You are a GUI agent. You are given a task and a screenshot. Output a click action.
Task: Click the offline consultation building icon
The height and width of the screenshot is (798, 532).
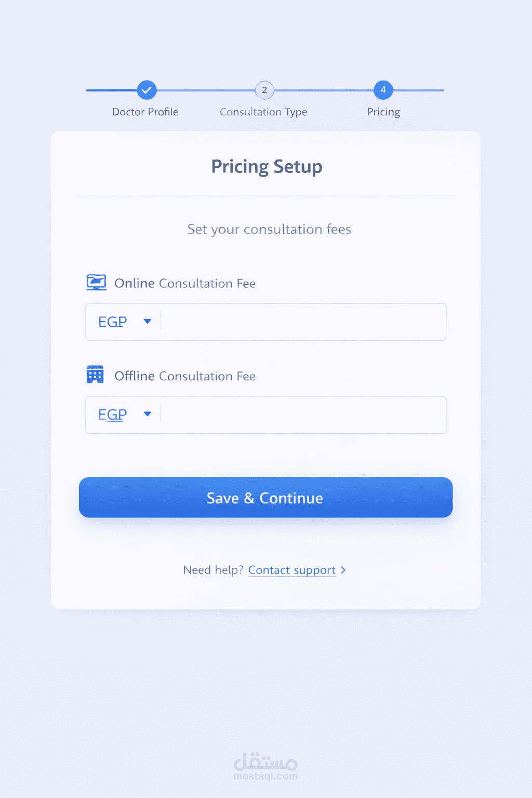point(95,375)
